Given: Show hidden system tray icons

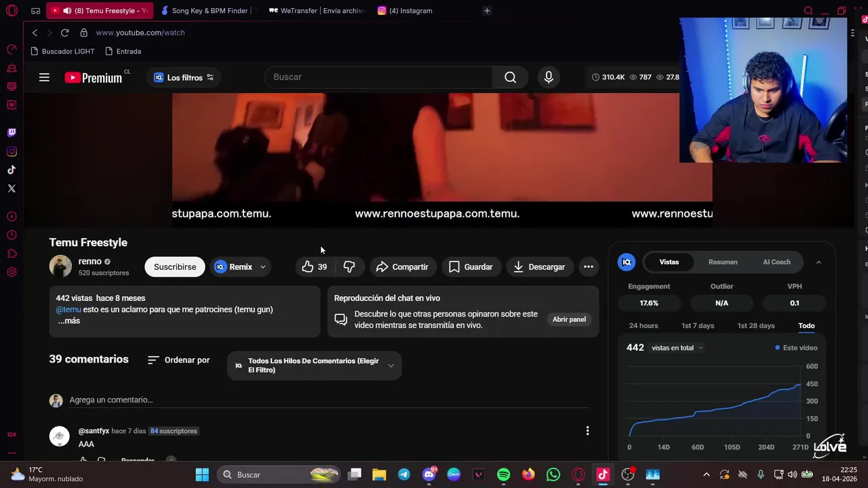Looking at the screenshot, I should click(x=706, y=474).
